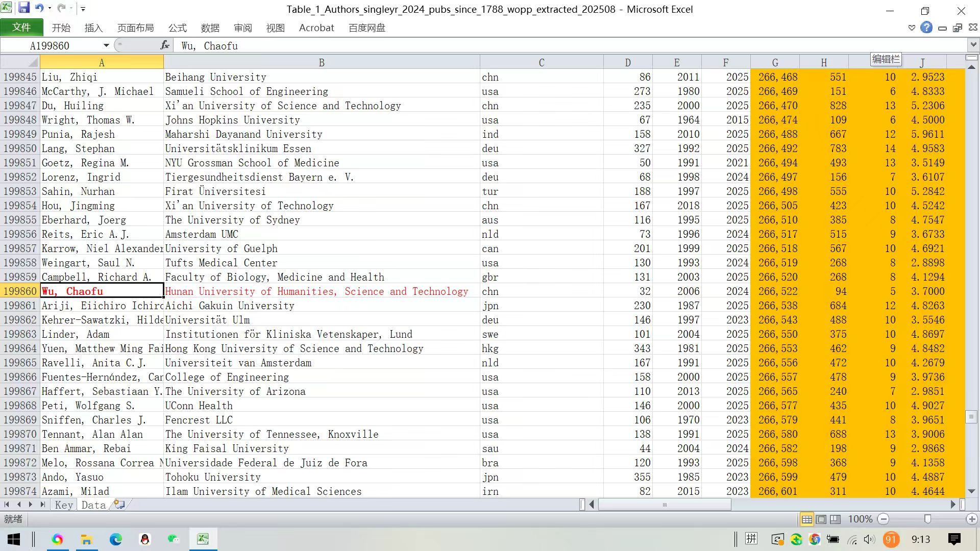Switch to Normal view in status bar
The height and width of the screenshot is (551, 980).
807,519
